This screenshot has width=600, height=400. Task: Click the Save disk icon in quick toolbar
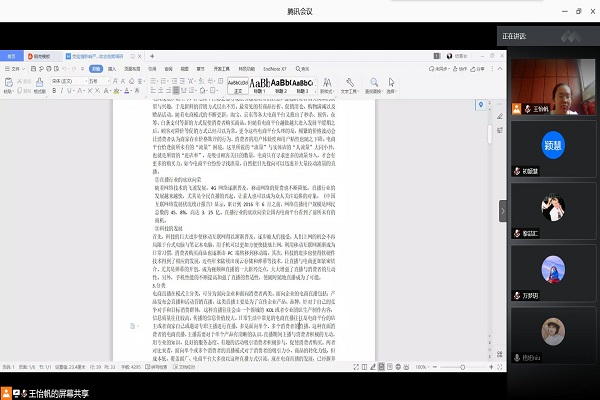[x=33, y=69]
